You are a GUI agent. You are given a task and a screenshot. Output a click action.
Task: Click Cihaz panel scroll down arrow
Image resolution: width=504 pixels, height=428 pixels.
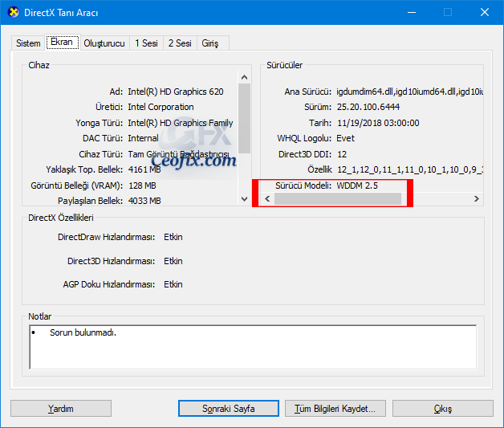point(244,199)
